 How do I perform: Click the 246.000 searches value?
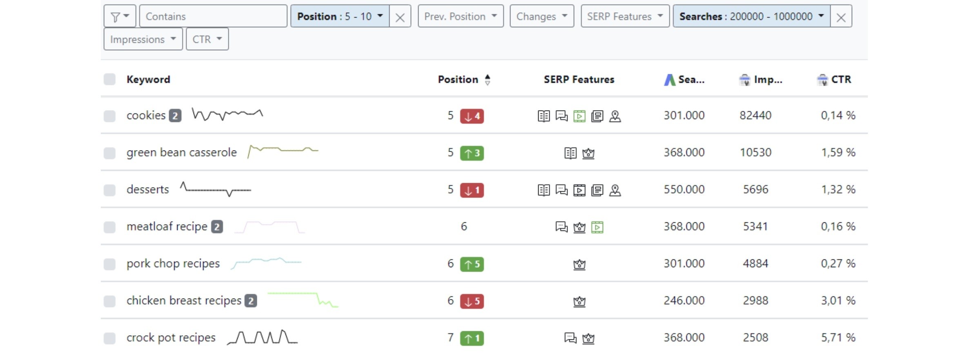684,301
